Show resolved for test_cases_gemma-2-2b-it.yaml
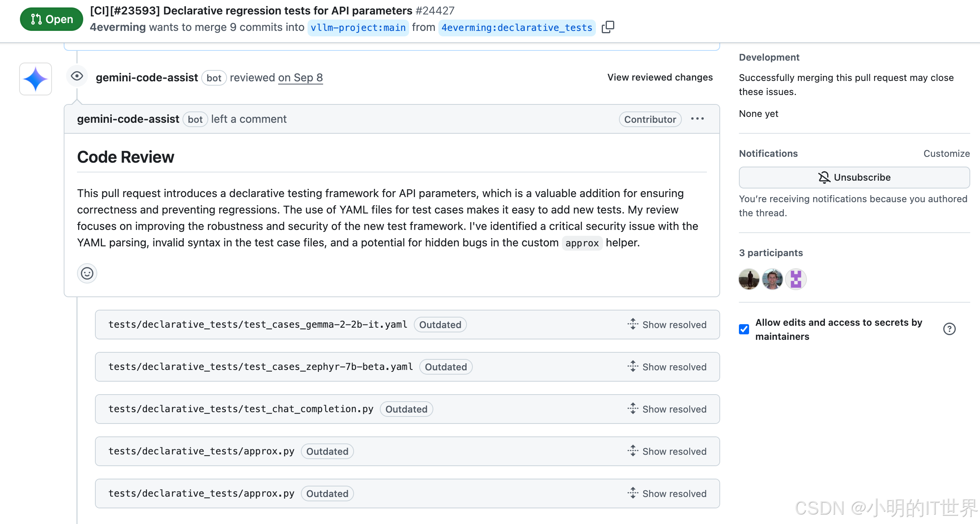 pos(667,325)
